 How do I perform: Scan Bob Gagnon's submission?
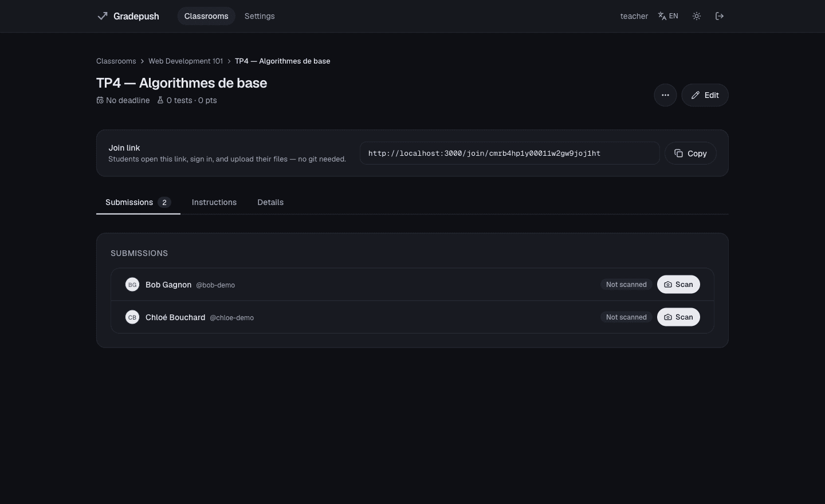click(678, 285)
